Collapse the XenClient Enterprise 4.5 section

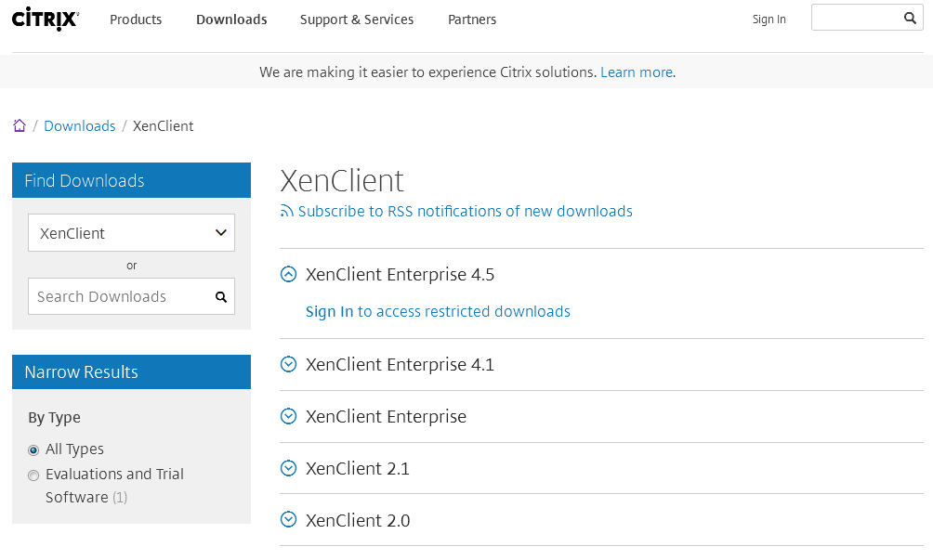(x=288, y=274)
